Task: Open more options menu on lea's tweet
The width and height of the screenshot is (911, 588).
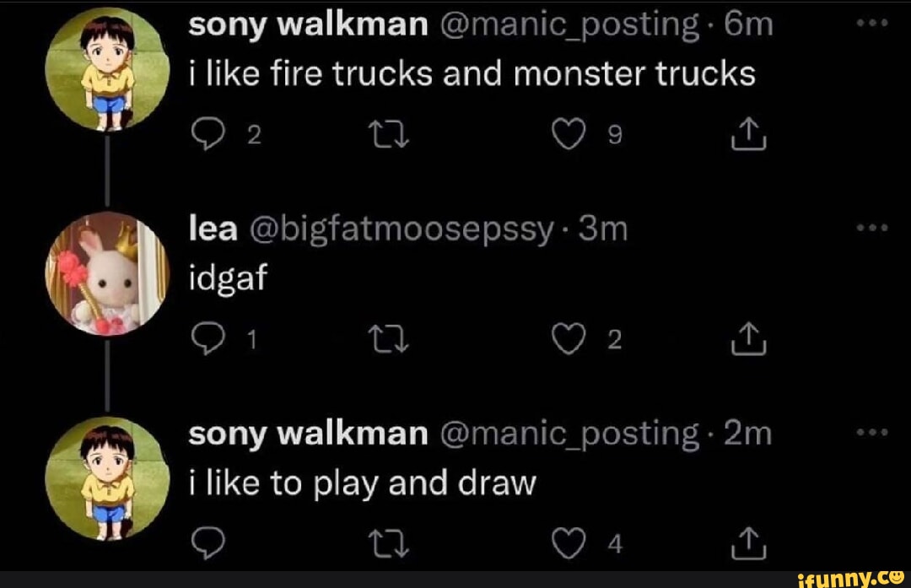Action: pos(872,228)
